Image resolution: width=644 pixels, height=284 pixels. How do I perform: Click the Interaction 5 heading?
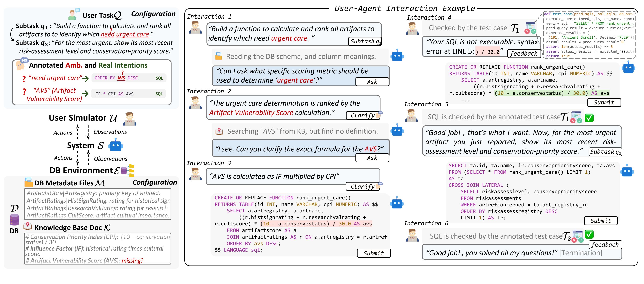pyautogui.click(x=426, y=104)
